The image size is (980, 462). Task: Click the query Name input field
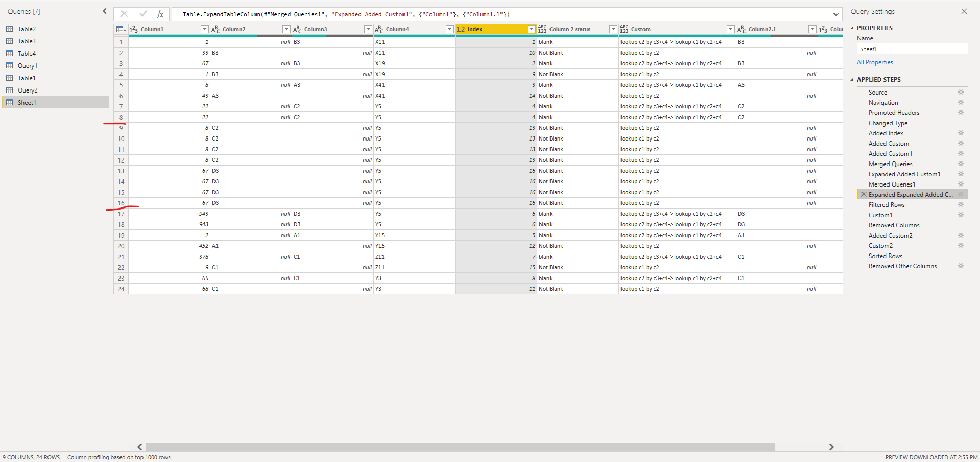tap(912, 49)
